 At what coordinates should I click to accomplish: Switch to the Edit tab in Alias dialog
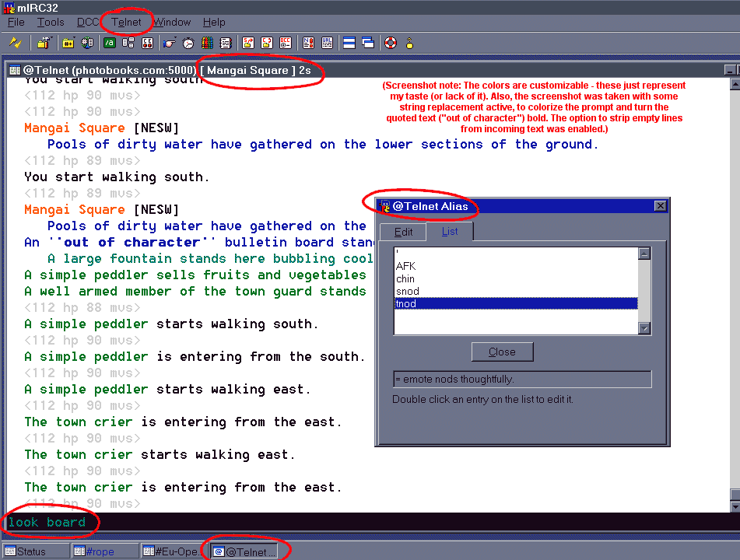click(x=403, y=232)
